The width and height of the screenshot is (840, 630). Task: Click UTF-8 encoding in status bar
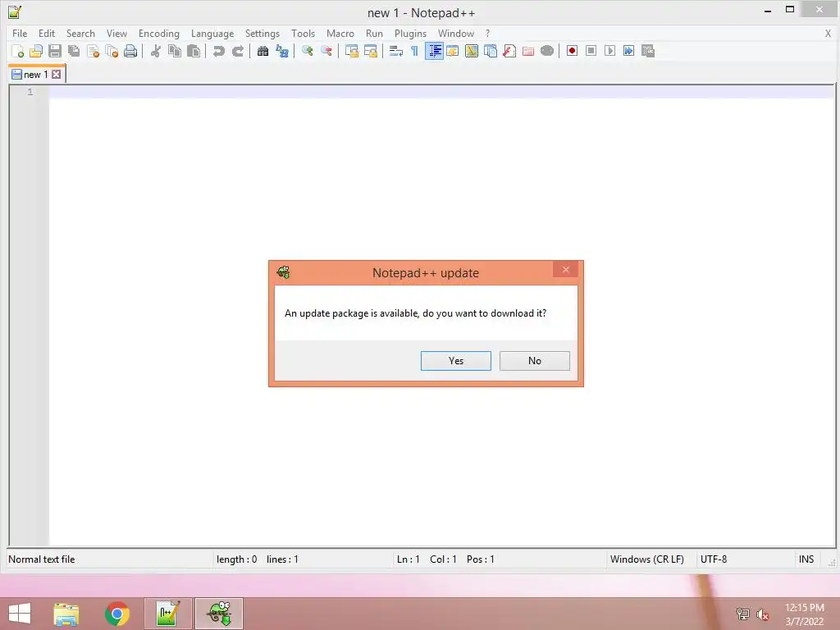714,559
